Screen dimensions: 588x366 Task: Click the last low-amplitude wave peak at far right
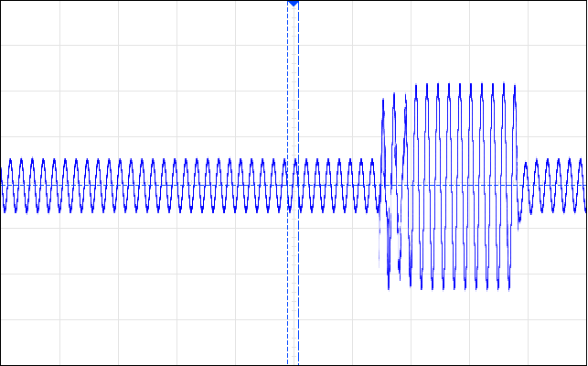point(581,161)
